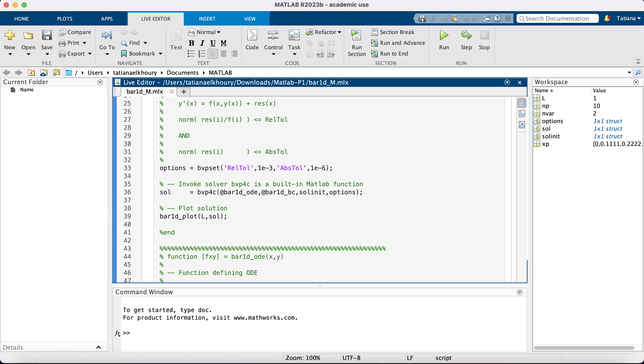The width and height of the screenshot is (644, 364).
Task: Click the green Run button
Action: [444, 35]
